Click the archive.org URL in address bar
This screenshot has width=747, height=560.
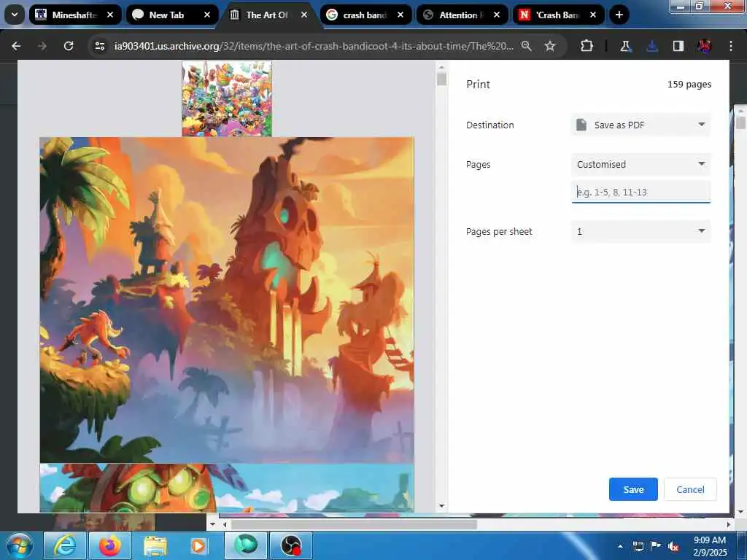tap(314, 46)
